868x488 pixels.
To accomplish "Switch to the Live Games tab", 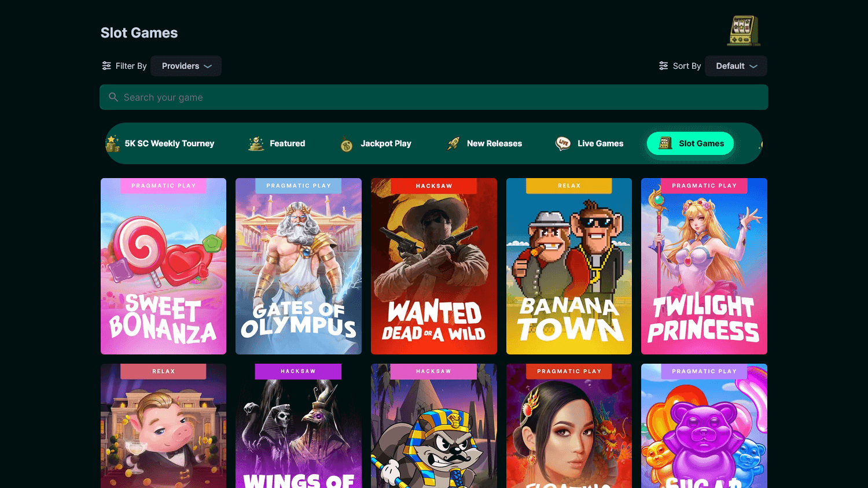I will point(589,143).
